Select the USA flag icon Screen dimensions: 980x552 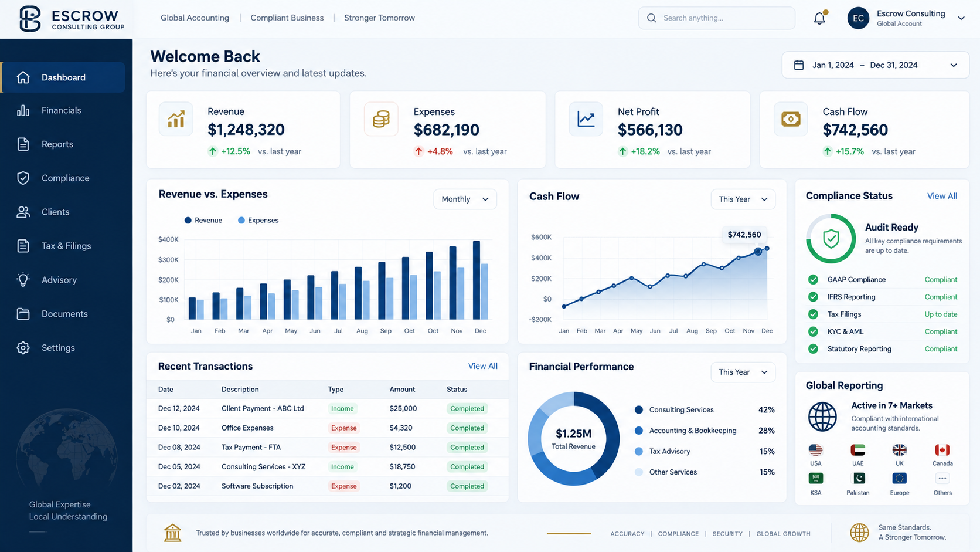[815, 450]
